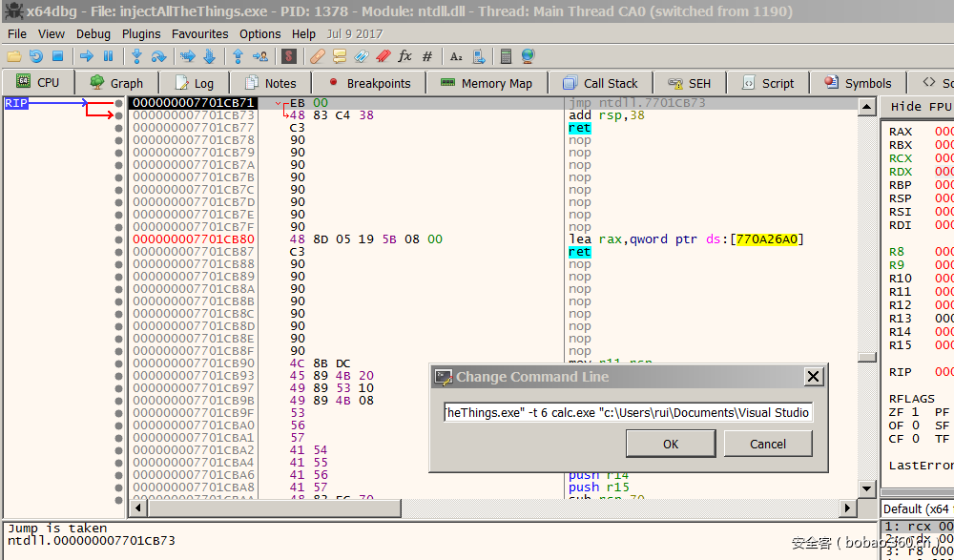
Task: Open the Patches bandage icon
Action: click(318, 56)
